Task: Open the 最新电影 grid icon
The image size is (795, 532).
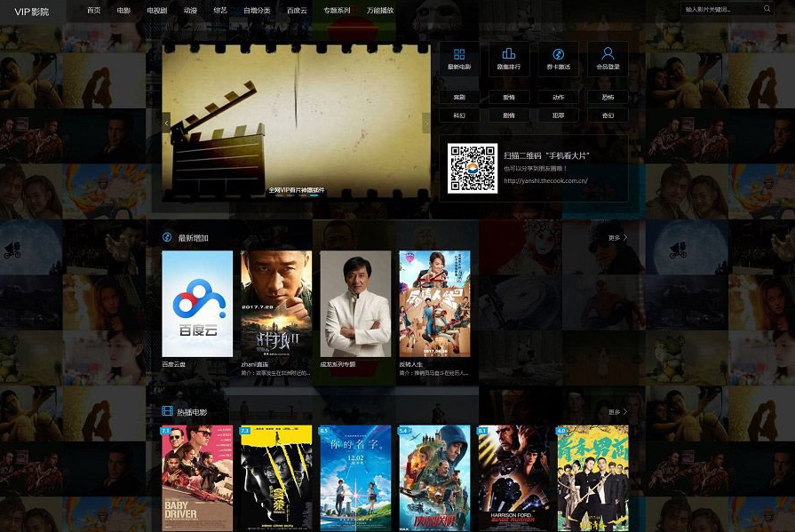Action: coord(459,54)
